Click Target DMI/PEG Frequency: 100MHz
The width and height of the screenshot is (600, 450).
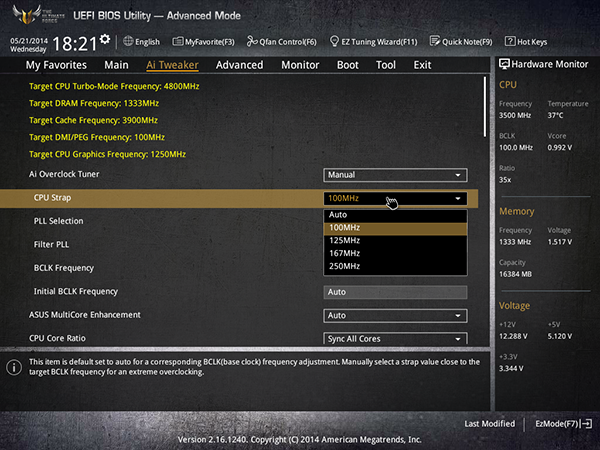click(97, 137)
